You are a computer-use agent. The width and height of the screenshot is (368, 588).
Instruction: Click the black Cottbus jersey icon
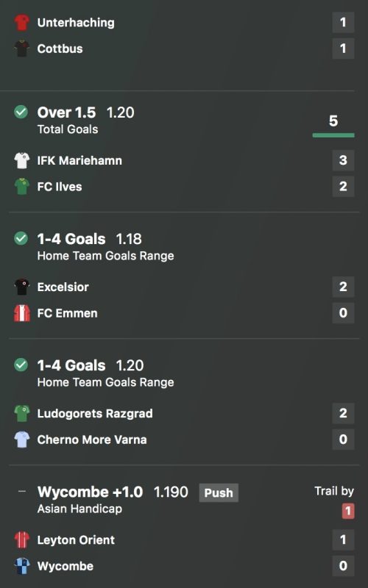22,49
